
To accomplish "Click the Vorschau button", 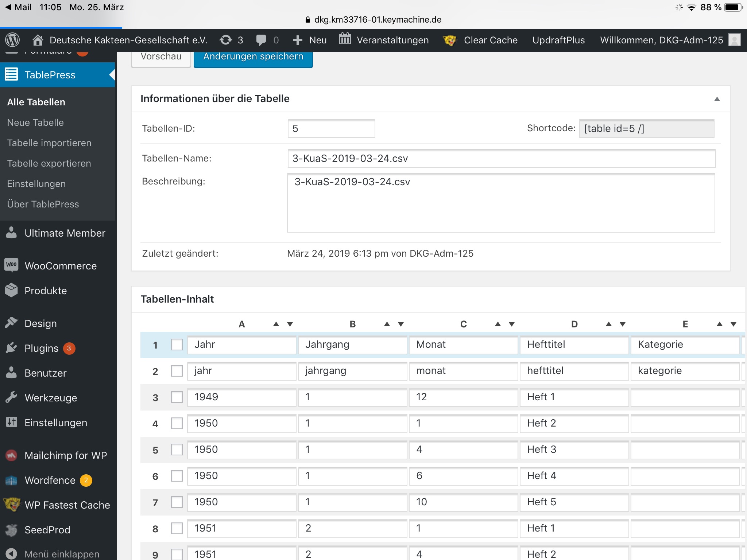I will click(x=161, y=58).
